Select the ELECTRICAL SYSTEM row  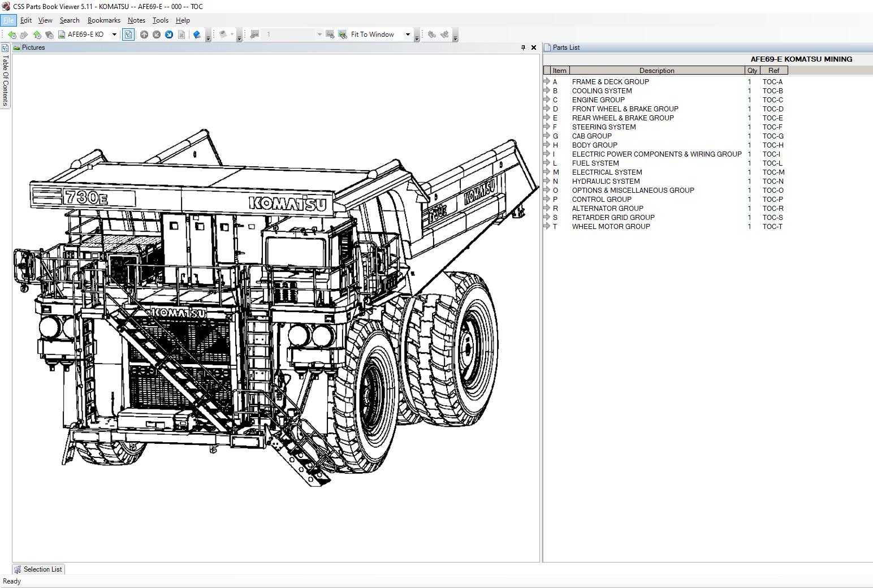click(665, 172)
